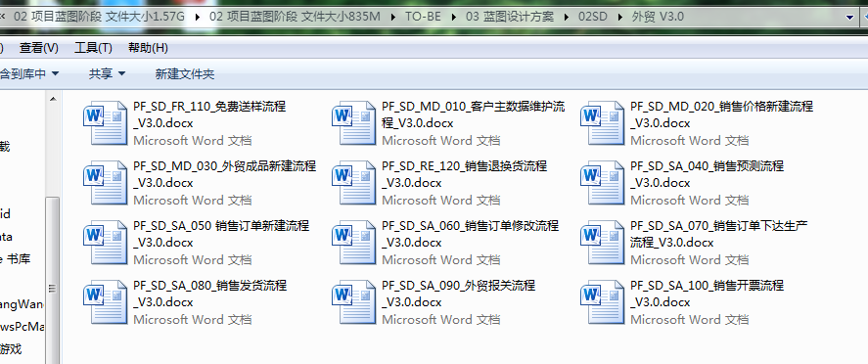This screenshot has width=868, height=364.
Task: Pick Word icon for PF_SD_SA_100 销售开票流程
Action: click(x=602, y=302)
